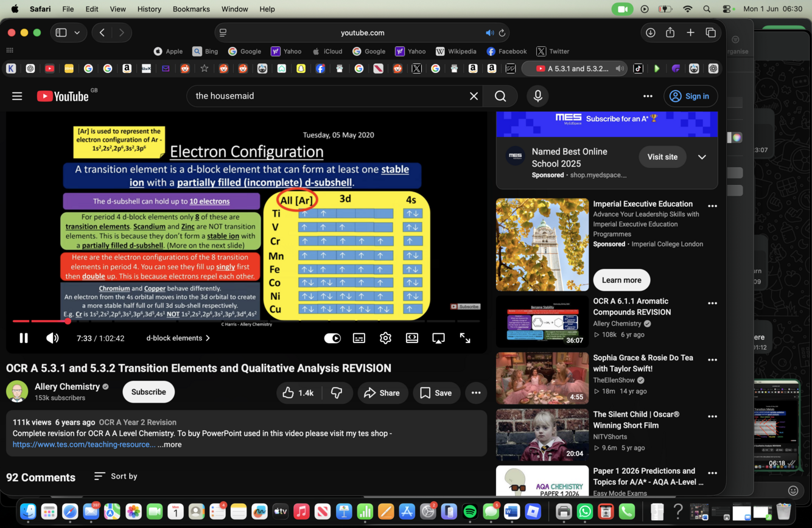The height and width of the screenshot is (528, 812).
Task: Start voice search with the microphone
Action: click(537, 96)
